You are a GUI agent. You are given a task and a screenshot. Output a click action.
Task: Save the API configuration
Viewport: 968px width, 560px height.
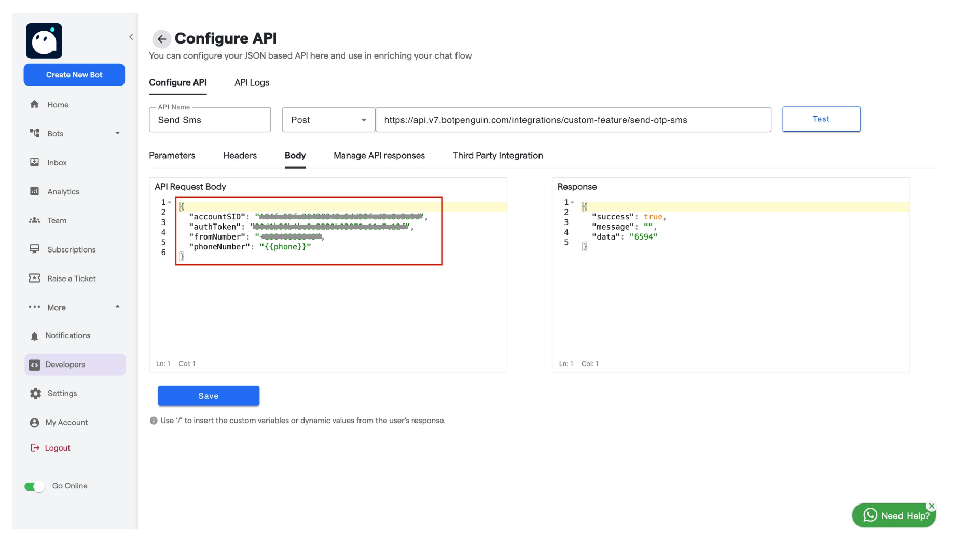click(x=208, y=396)
